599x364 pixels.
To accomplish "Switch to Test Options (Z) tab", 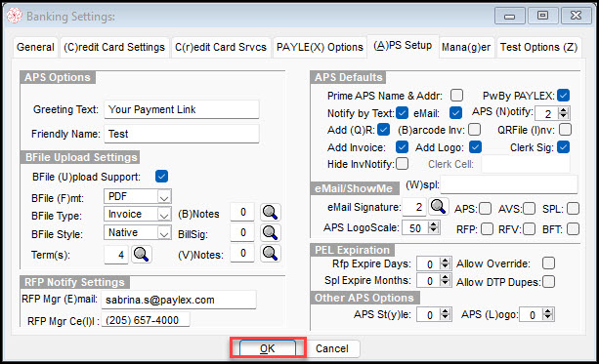I will click(x=538, y=47).
